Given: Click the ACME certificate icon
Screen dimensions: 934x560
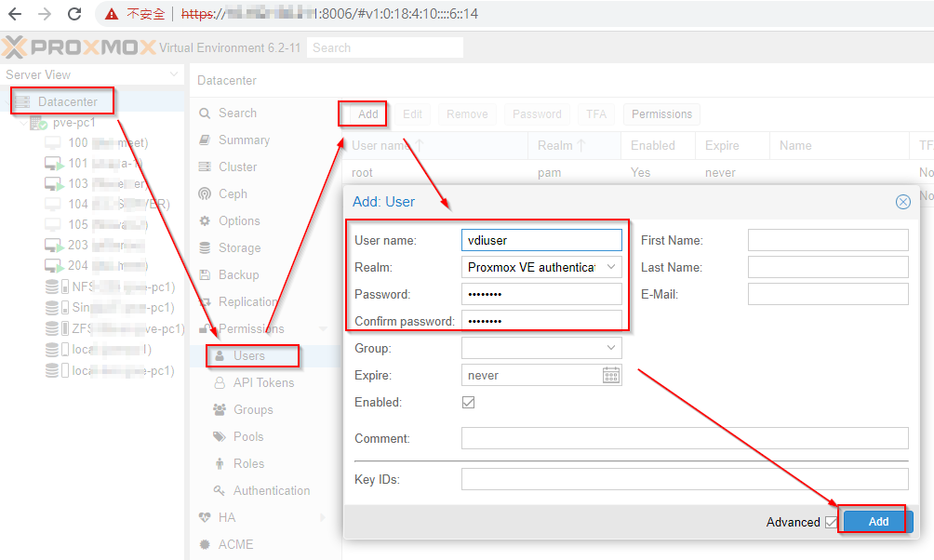Looking at the screenshot, I should pyautogui.click(x=205, y=544).
